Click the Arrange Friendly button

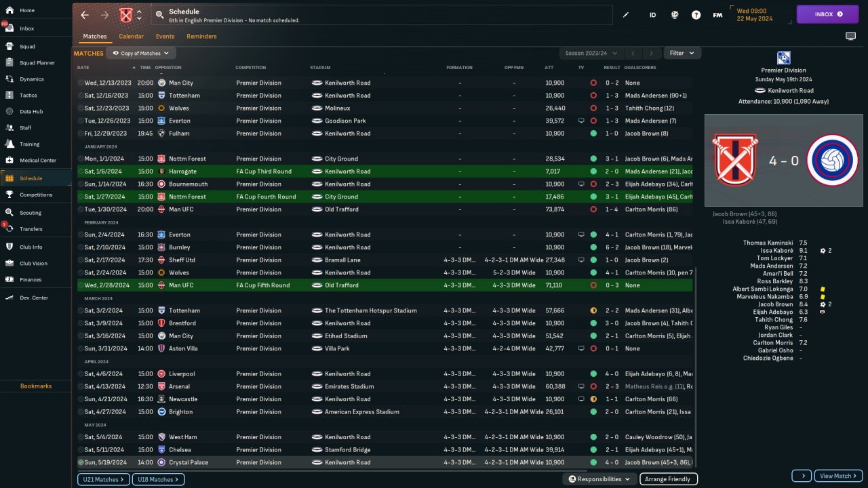667,479
